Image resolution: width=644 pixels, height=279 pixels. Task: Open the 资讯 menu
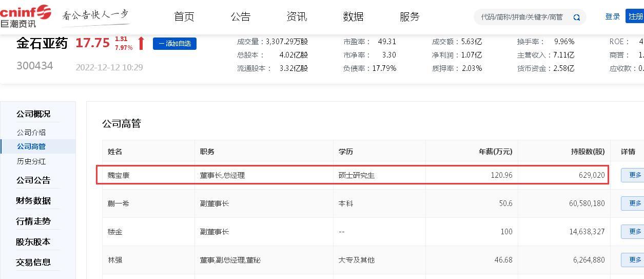point(297,16)
